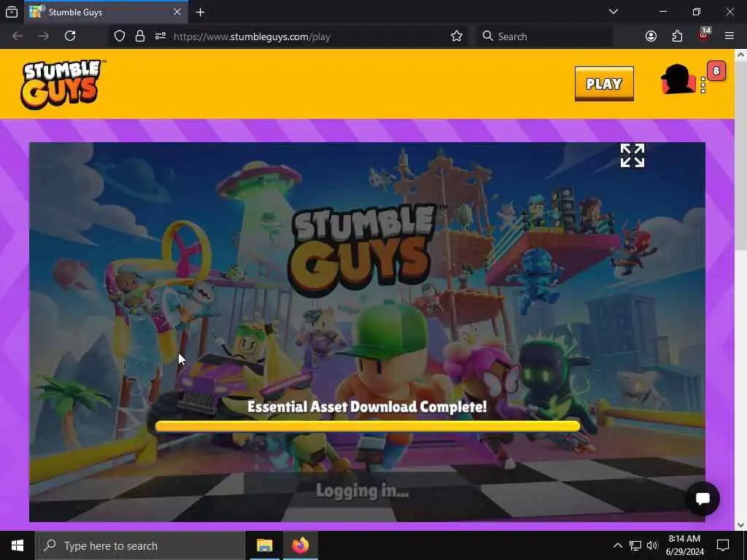Click the page scrollbar down arrow
The image size is (747, 560).
(x=741, y=525)
